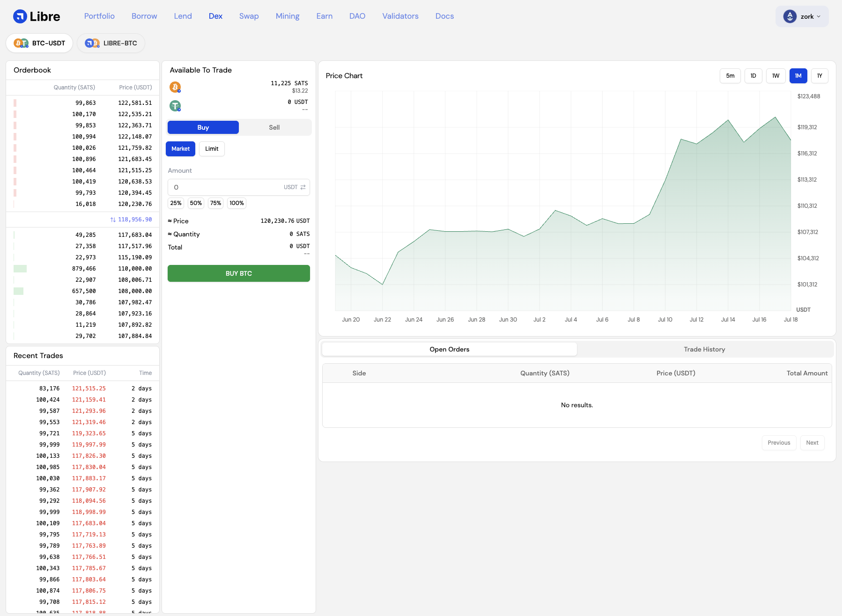
Task: Click the Tether icon in Available To Trade
Action: click(x=175, y=106)
